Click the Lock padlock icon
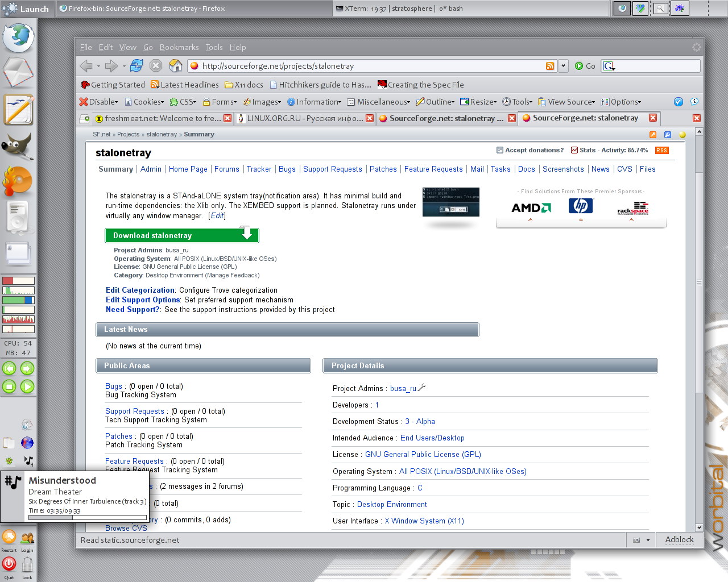728x582 pixels. [x=27, y=565]
